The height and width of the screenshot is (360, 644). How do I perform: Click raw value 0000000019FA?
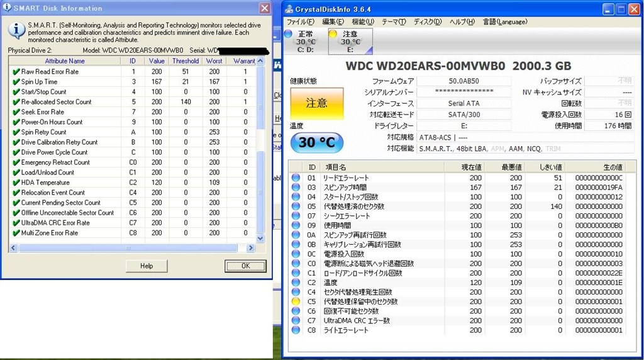[x=599, y=188]
